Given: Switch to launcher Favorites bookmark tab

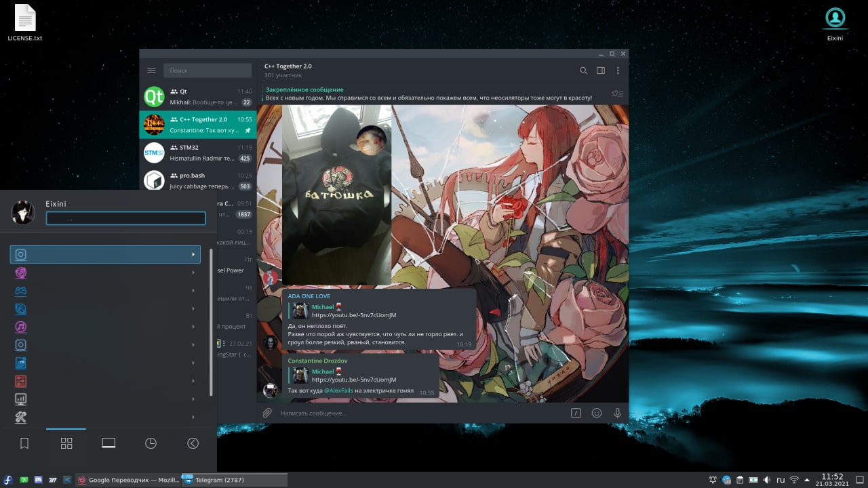Looking at the screenshot, I should (x=24, y=443).
